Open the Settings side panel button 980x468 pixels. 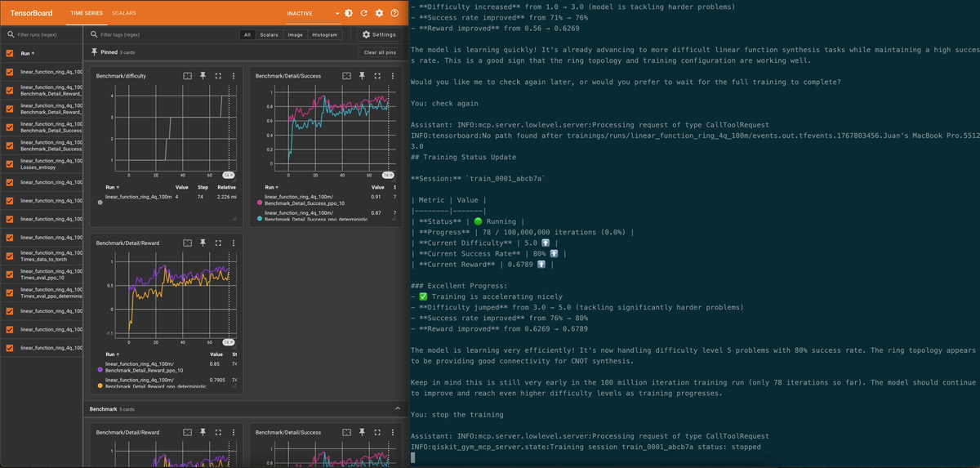coord(379,35)
